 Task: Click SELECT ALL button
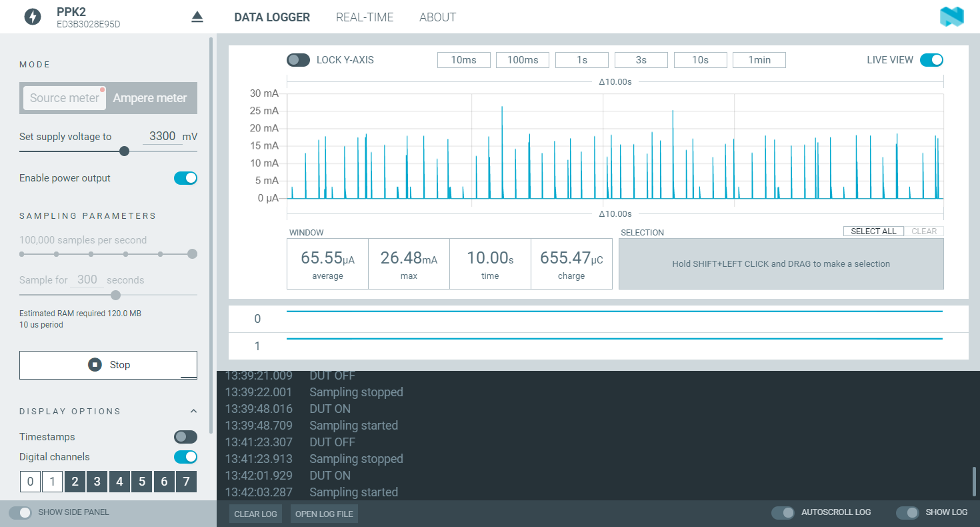click(873, 231)
